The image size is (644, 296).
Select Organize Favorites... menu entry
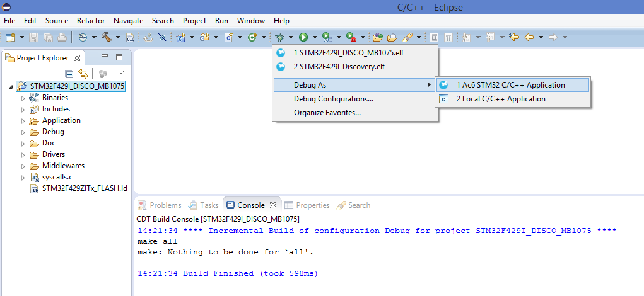click(355, 113)
